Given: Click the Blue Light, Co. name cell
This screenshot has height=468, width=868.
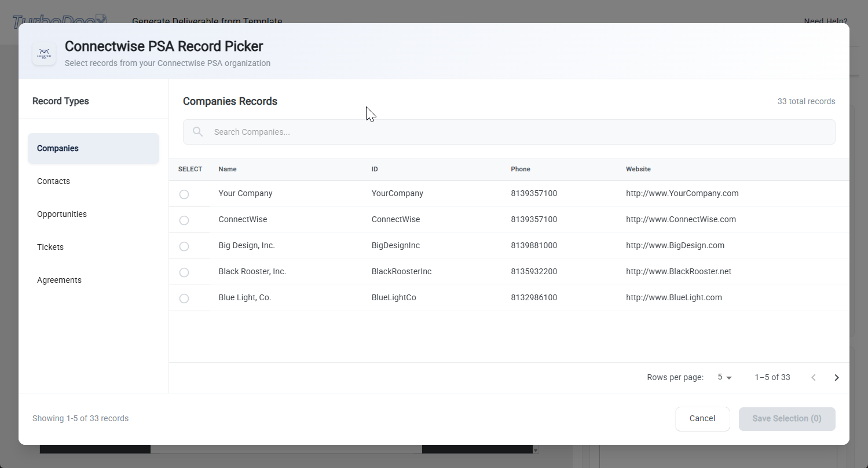Looking at the screenshot, I should pyautogui.click(x=245, y=297).
